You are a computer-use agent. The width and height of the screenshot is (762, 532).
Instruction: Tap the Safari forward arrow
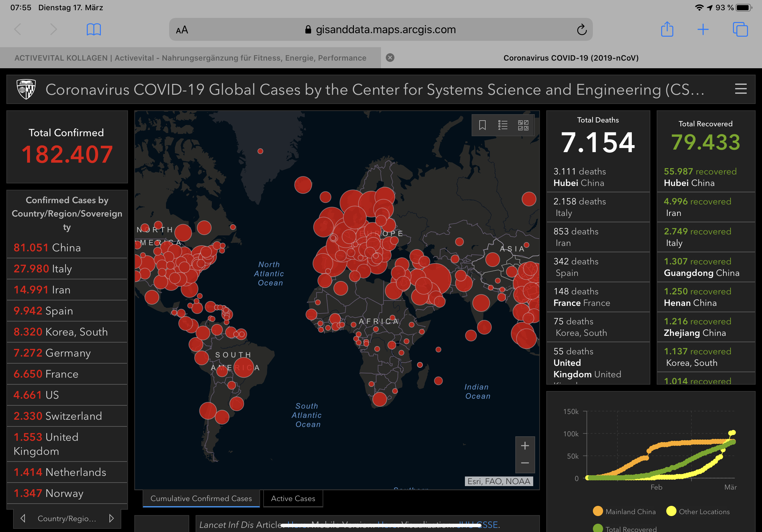[53, 29]
